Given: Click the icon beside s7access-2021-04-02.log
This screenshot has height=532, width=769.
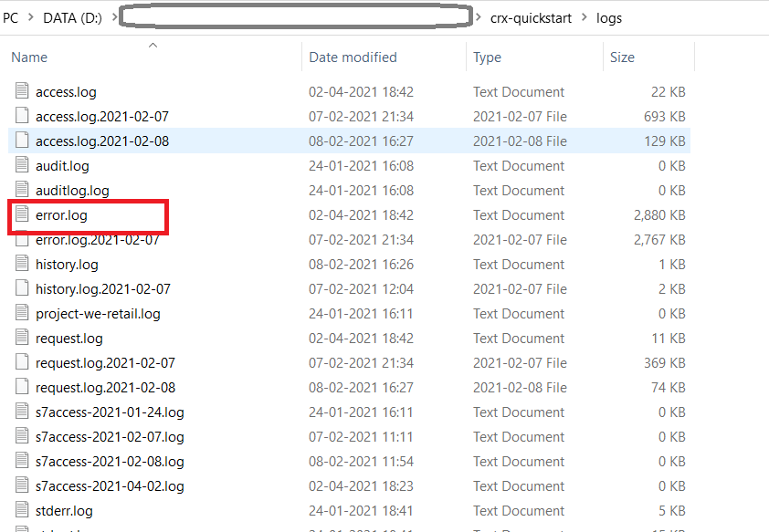Looking at the screenshot, I should pyautogui.click(x=21, y=485).
